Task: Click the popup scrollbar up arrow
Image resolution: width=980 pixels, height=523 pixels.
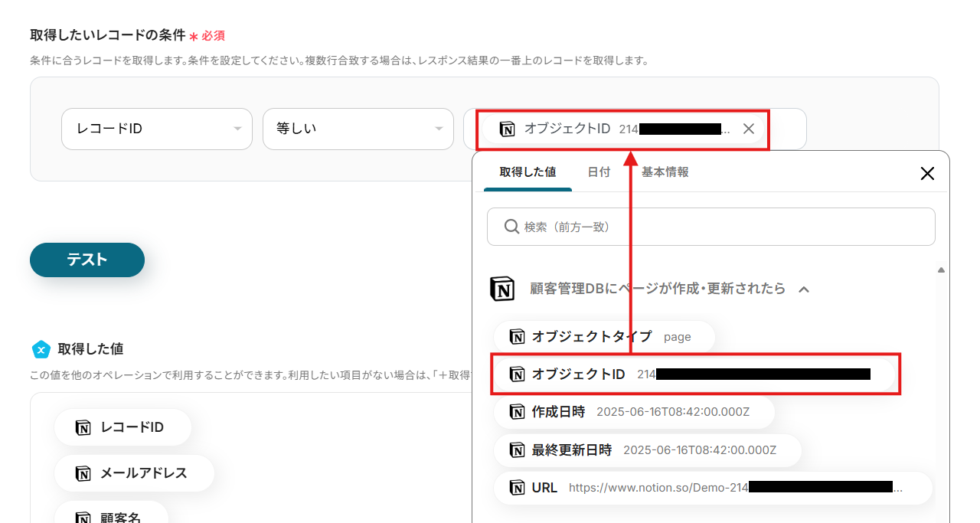Action: click(941, 270)
